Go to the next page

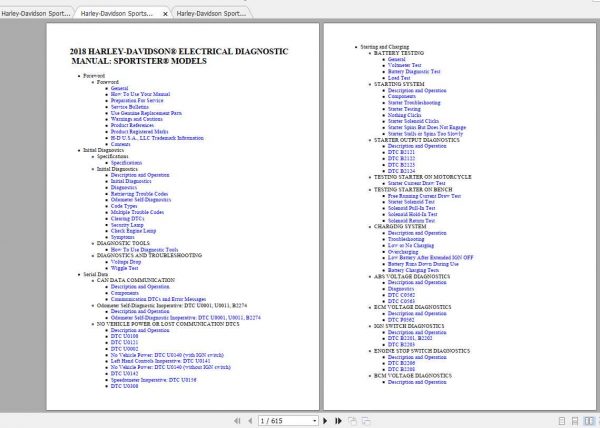pyautogui.click(x=325, y=421)
